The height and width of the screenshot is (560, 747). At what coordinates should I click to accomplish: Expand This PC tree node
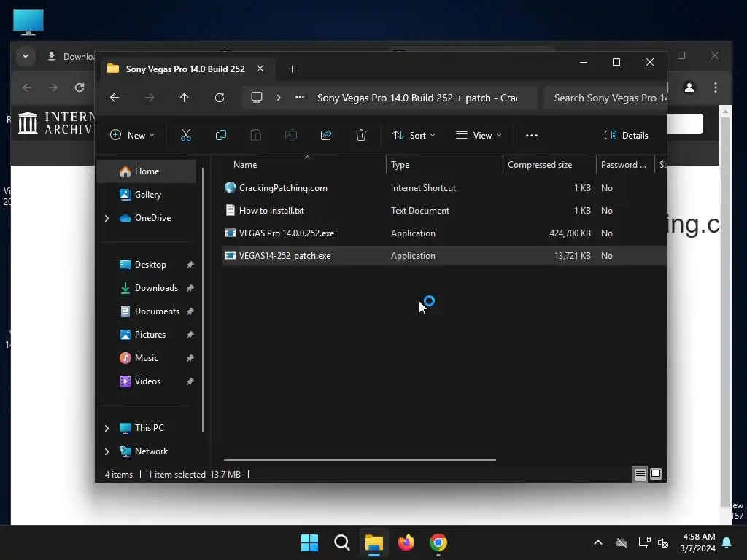pos(107,428)
